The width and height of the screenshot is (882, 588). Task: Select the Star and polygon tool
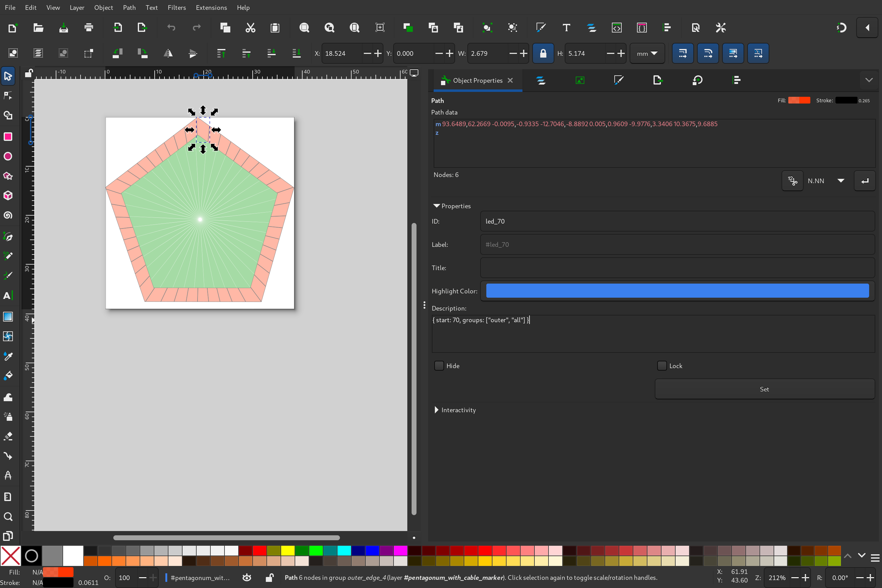(8, 176)
